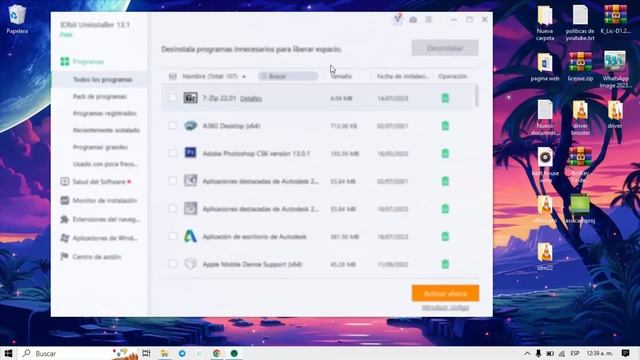The image size is (640, 360).
Task: Open the Action Center notification icon in the tray
Action: [x=626, y=353]
